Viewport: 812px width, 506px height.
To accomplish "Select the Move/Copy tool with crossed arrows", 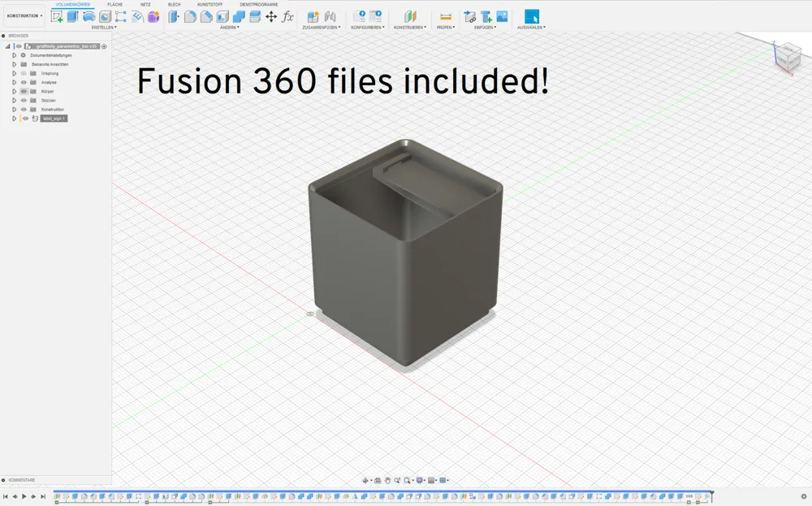I will tap(271, 16).
